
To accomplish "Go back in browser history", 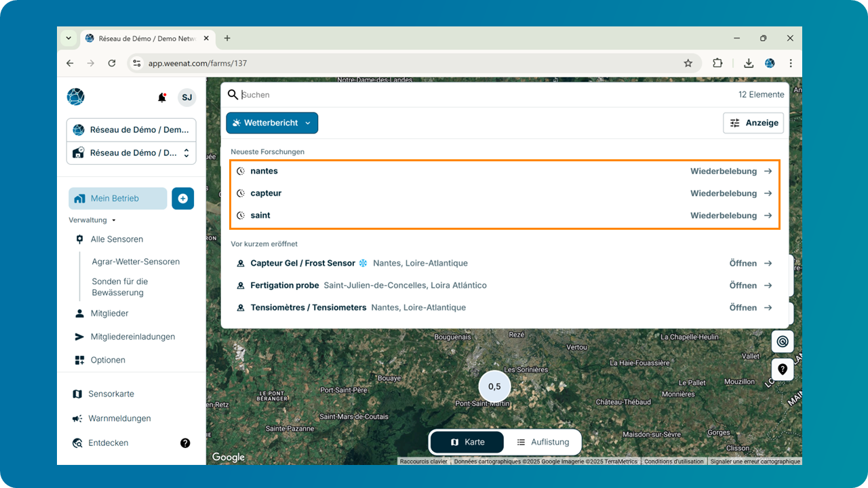I will coord(70,63).
